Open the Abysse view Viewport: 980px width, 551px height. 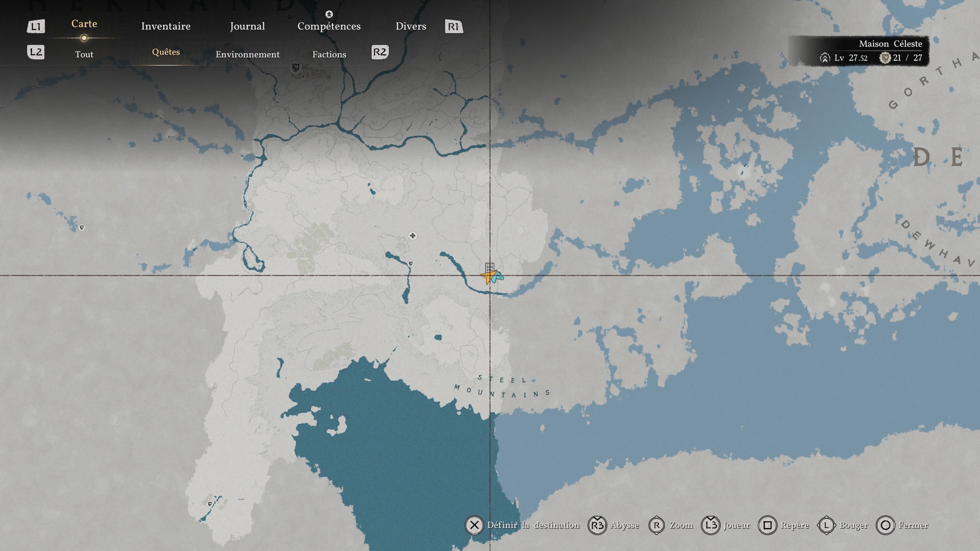625,525
